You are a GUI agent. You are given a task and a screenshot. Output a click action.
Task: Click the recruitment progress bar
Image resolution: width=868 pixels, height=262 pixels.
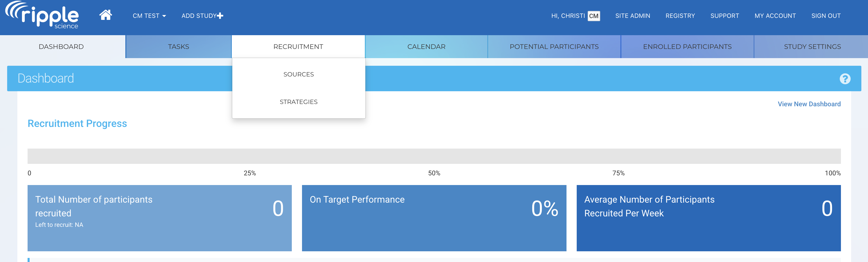[x=434, y=156]
